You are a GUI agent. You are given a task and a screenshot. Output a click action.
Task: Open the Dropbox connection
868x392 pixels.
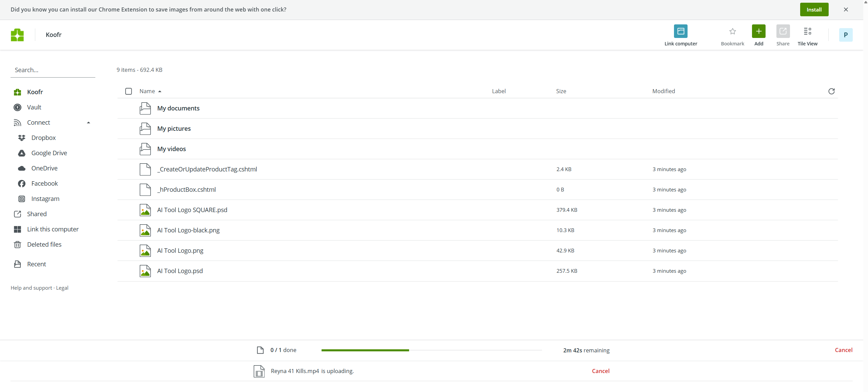tap(43, 138)
